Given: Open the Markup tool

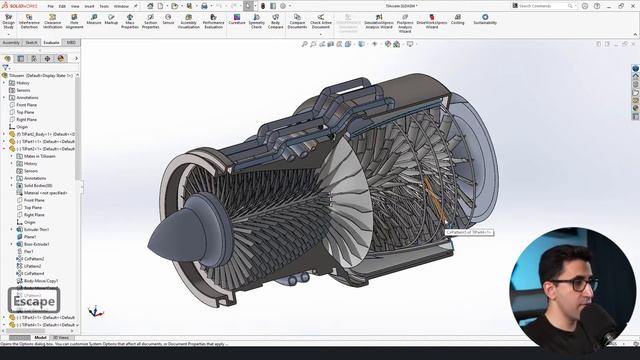Looking at the screenshot, I should (111, 19).
